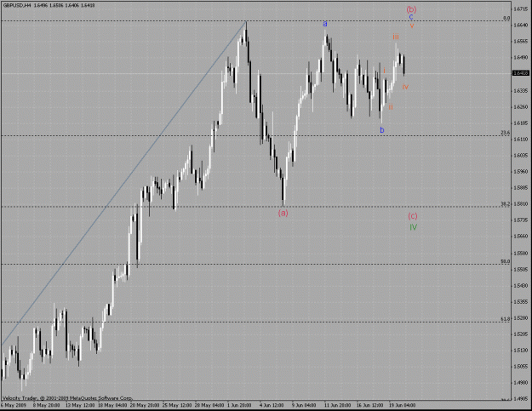Click the 4 Jun 12:00 date label

click(x=272, y=405)
